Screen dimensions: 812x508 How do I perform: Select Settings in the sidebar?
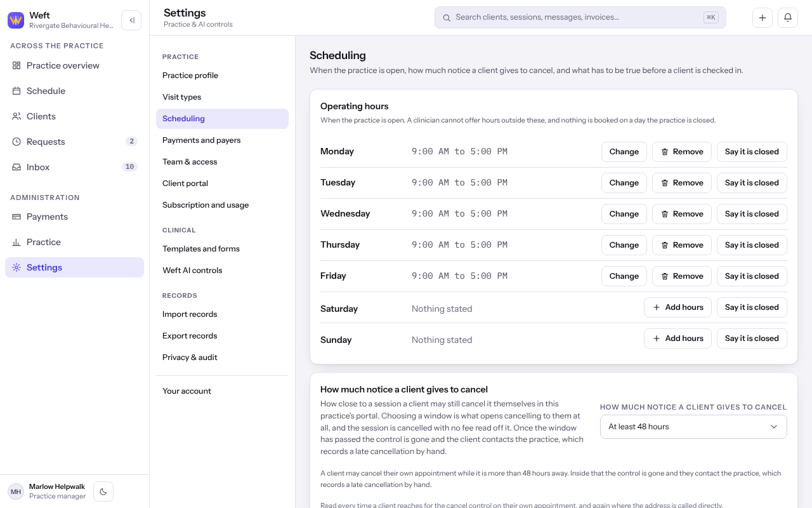pyautogui.click(x=74, y=267)
